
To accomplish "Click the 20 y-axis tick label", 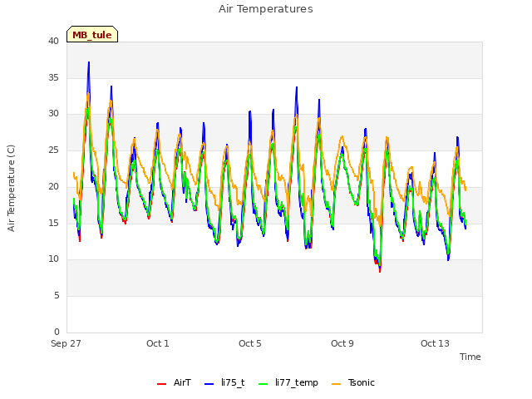I will click(53, 186).
